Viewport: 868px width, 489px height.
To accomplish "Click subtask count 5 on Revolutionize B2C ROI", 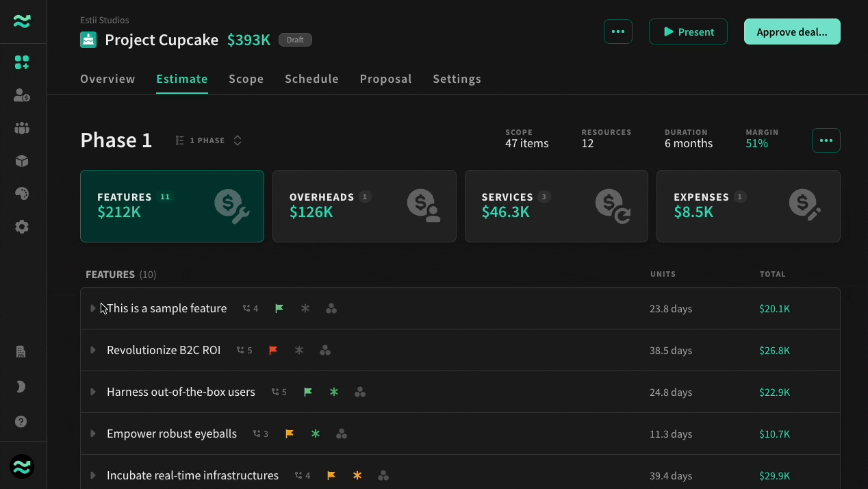I will pyautogui.click(x=244, y=351).
